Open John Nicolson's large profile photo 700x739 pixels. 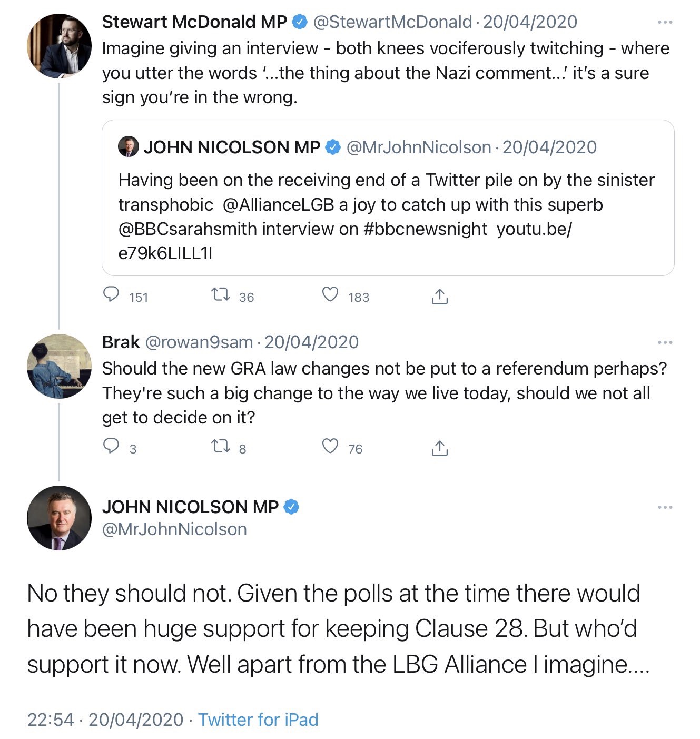pos(59,518)
